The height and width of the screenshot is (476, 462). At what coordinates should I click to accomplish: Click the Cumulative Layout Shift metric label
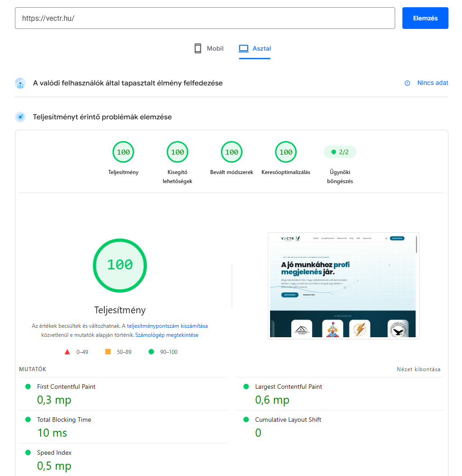(x=288, y=419)
